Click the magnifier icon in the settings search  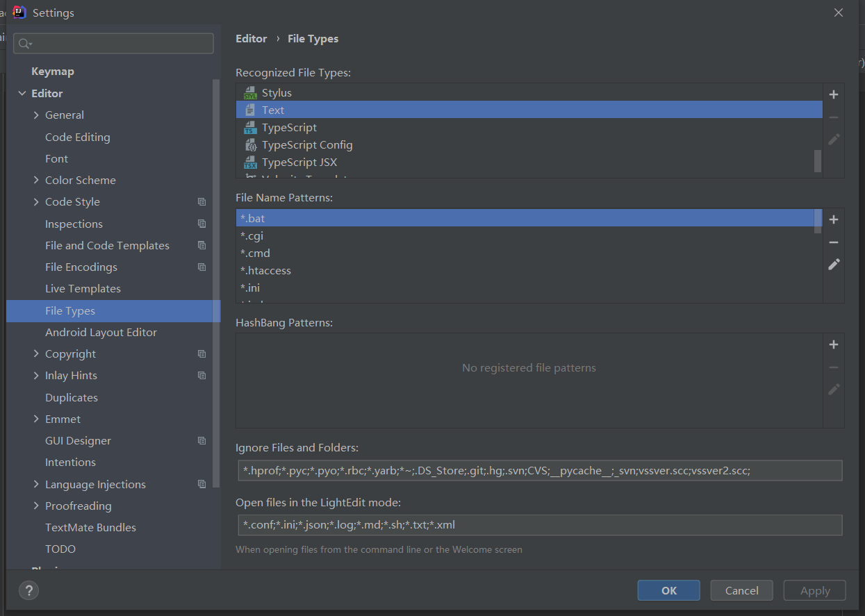[x=25, y=44]
